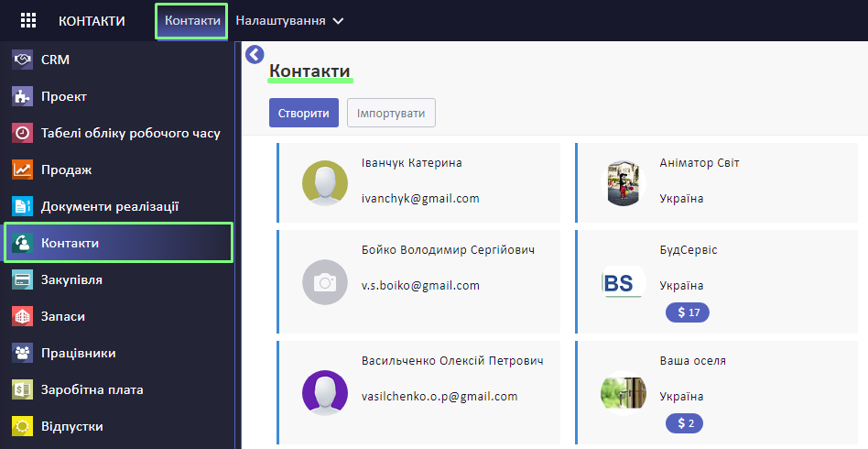
Task: Click the КОНТАКТИ app title
Action: [x=92, y=21]
